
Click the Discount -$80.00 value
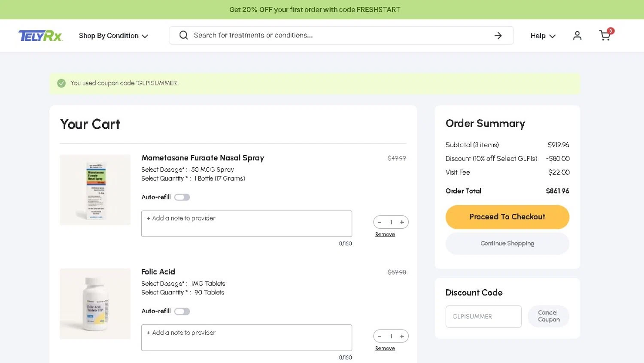tap(558, 159)
